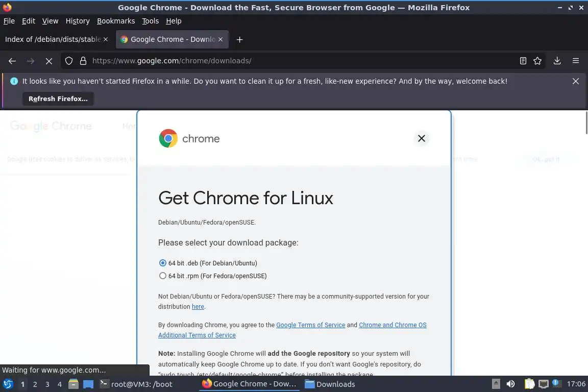Open root@VM3: /boot terminal taskbar entry
Image resolution: width=588 pixels, height=392 pixels.
[137, 384]
